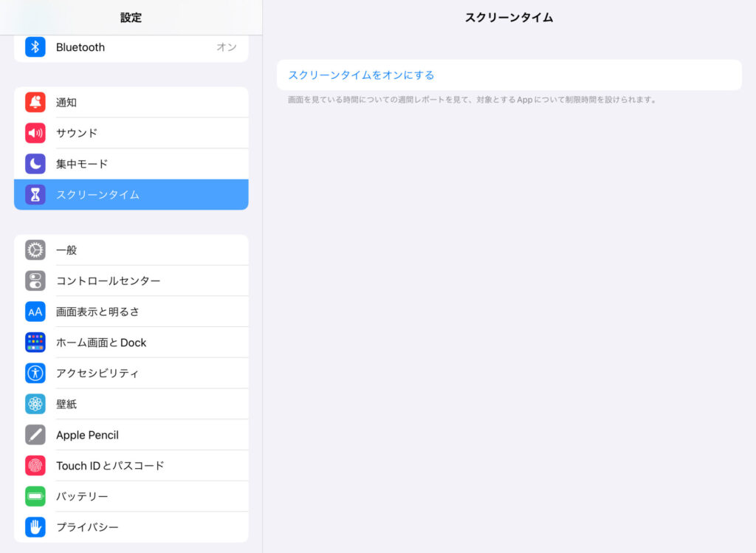Viewport: 756px width, 553px height.
Task: Tap the 壁紙 flower icon
Action: coord(35,404)
